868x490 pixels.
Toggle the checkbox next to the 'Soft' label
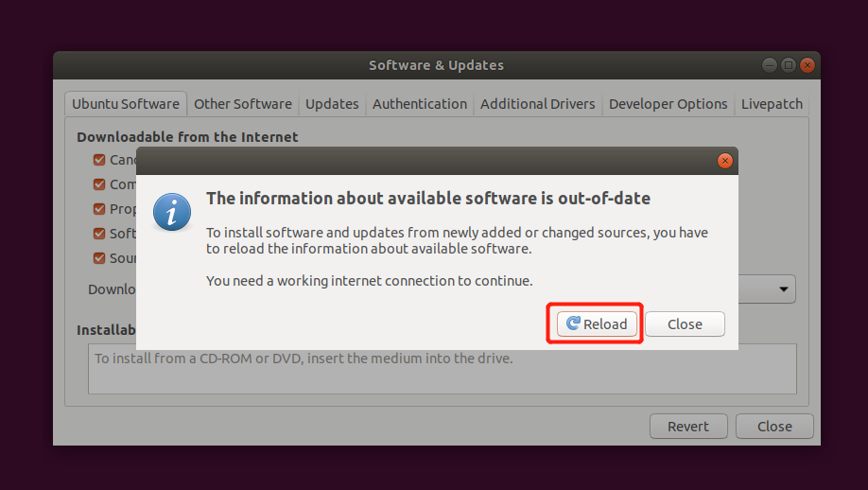pyautogui.click(x=99, y=234)
